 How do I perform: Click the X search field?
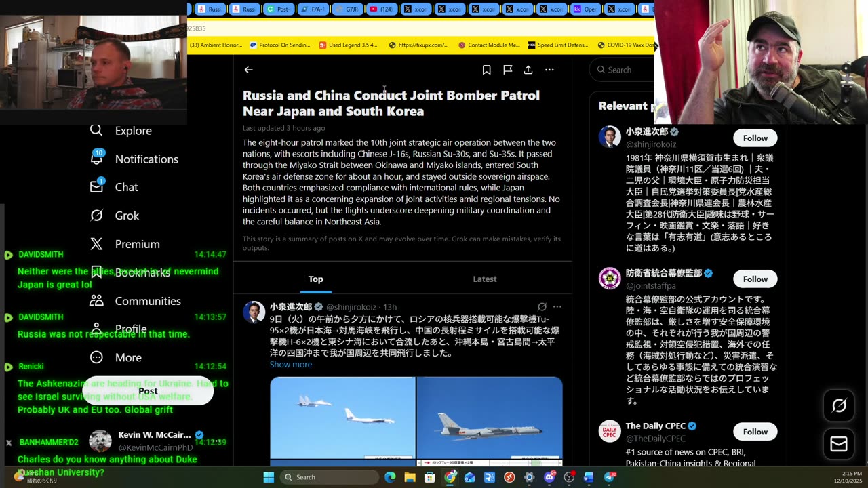tap(623, 70)
